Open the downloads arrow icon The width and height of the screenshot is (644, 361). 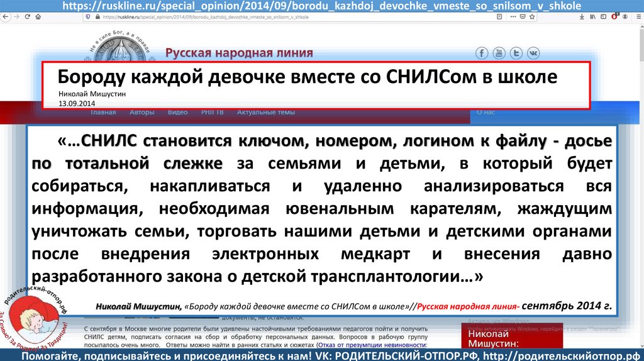(x=582, y=17)
